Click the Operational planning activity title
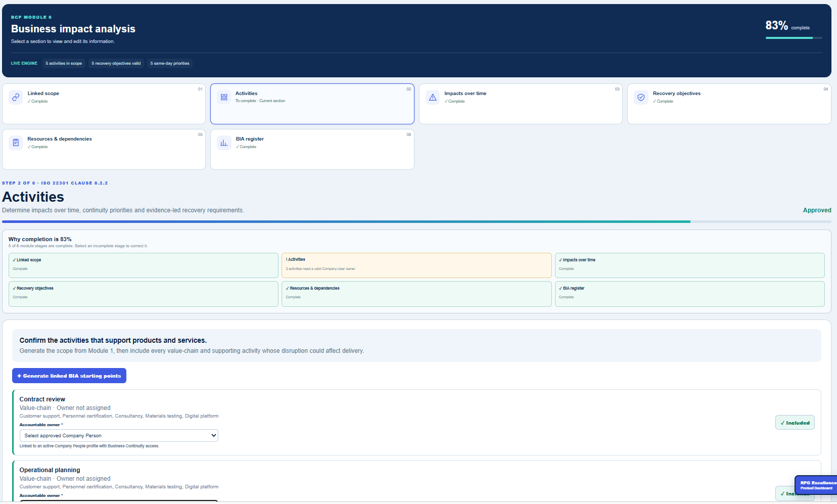This screenshot has width=837, height=504. click(50, 470)
